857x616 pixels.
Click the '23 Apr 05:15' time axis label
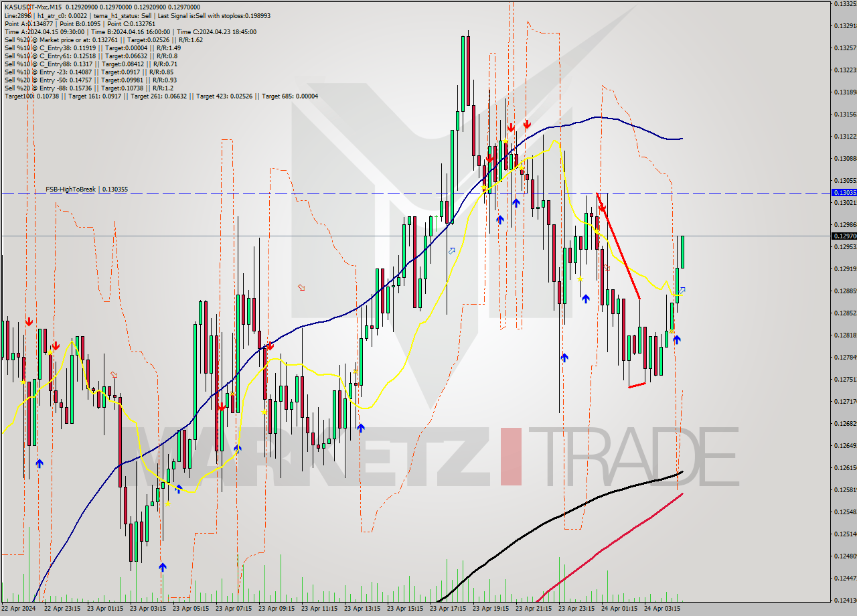click(191, 609)
